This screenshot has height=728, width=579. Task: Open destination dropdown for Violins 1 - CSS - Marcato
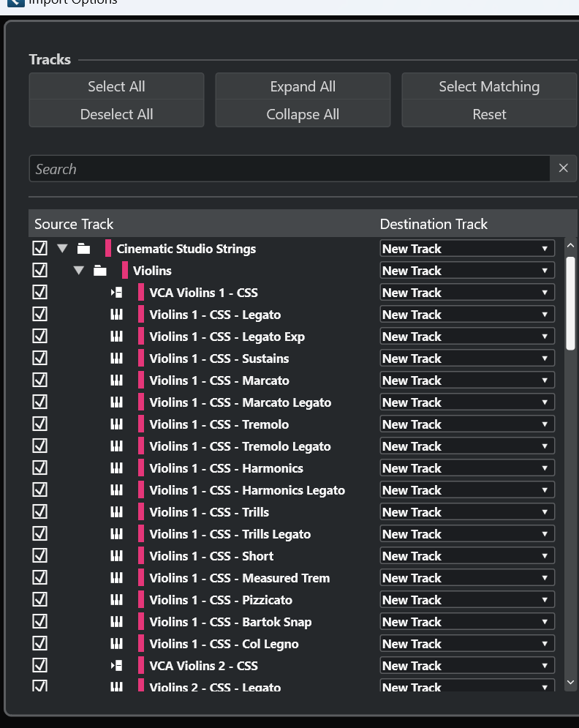pyautogui.click(x=467, y=380)
